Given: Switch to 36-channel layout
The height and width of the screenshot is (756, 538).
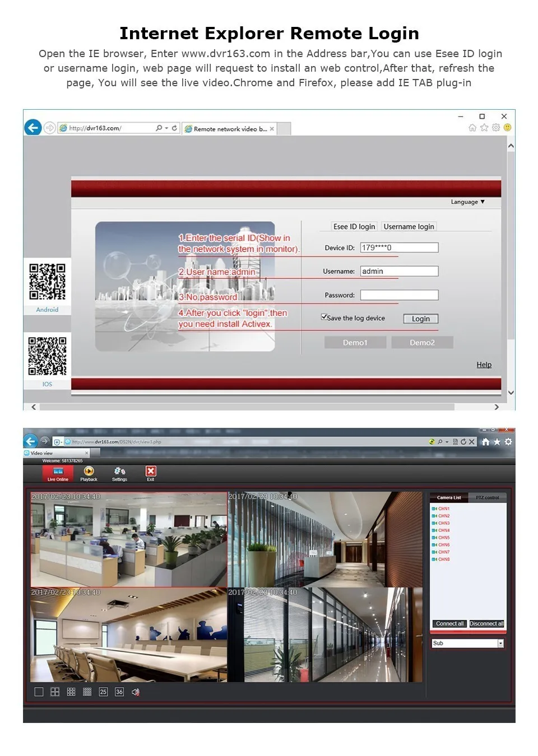Looking at the screenshot, I should pos(119,692).
